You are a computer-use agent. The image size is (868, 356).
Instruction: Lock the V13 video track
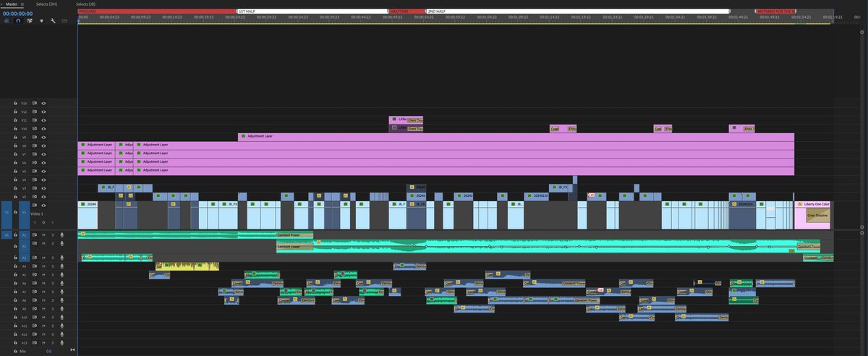click(15, 103)
